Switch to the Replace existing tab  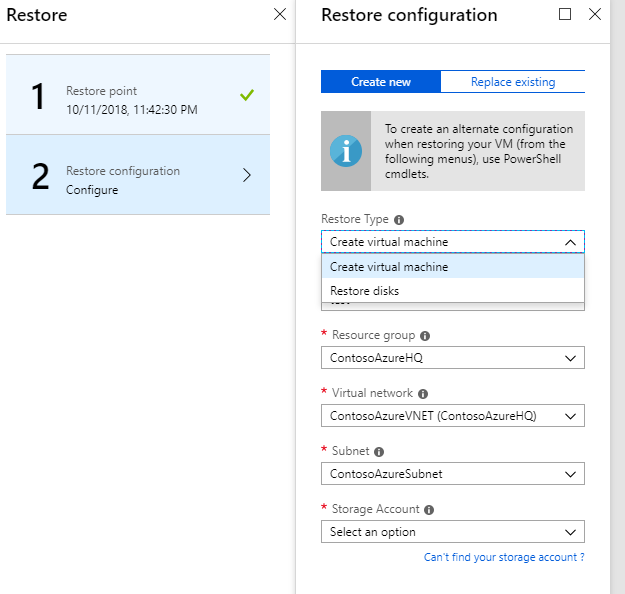pos(513,82)
